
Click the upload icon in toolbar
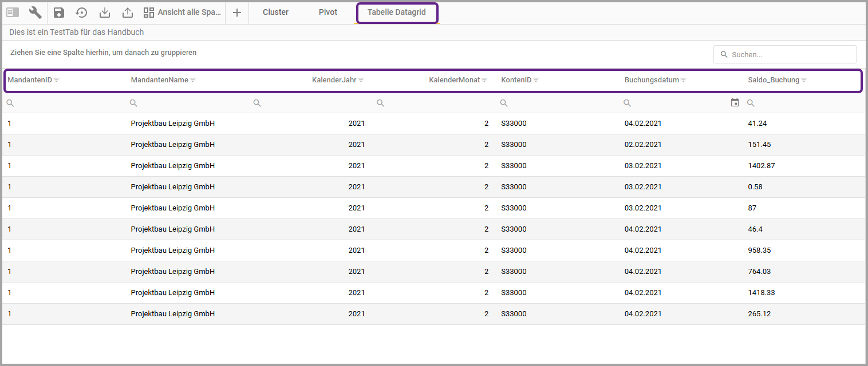[127, 13]
